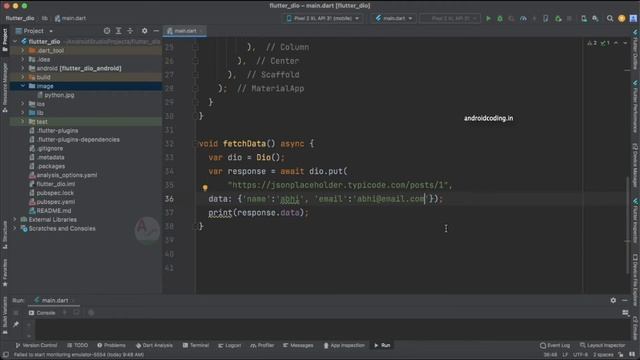The image size is (640, 360).
Task: Click the fetchData function name on line 32
Action: (x=244, y=144)
